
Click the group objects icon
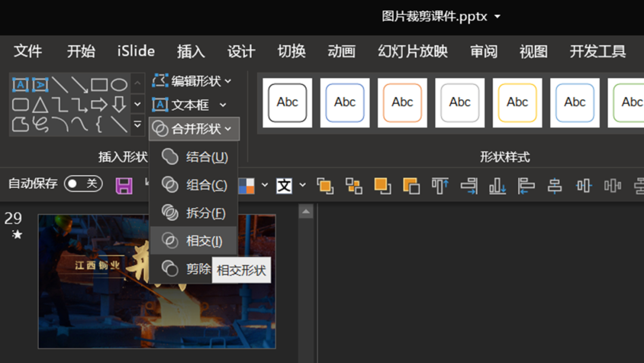(x=354, y=186)
